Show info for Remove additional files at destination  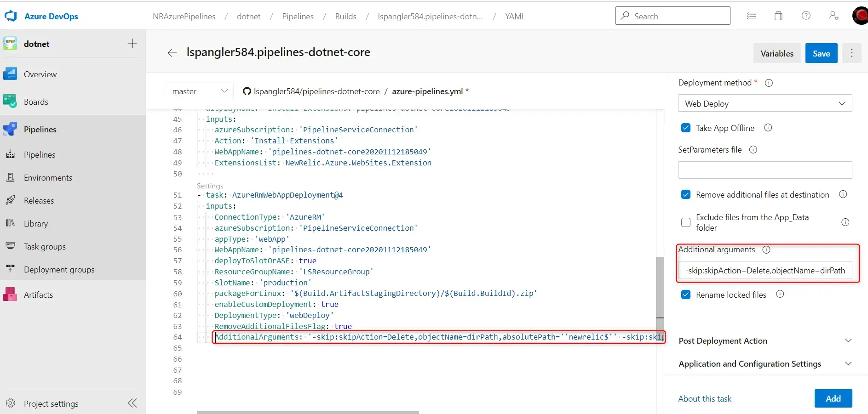click(x=843, y=194)
